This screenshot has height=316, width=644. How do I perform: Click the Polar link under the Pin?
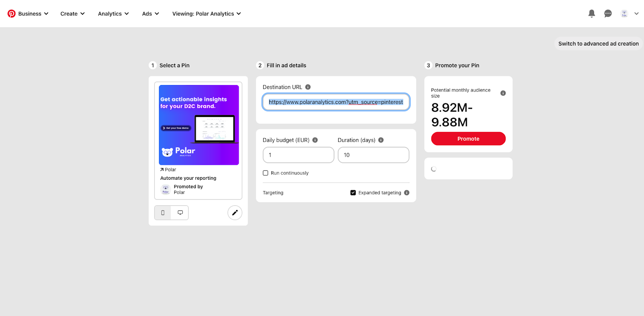[x=168, y=170]
